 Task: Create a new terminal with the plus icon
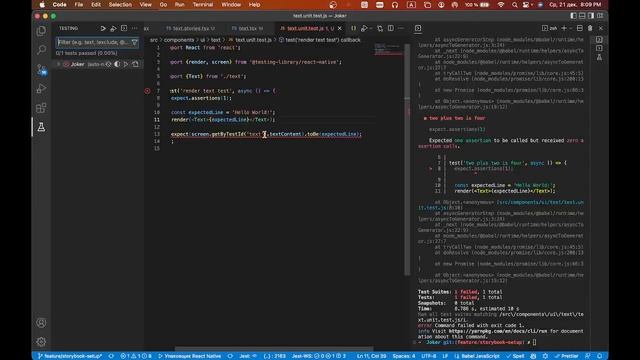564,28
